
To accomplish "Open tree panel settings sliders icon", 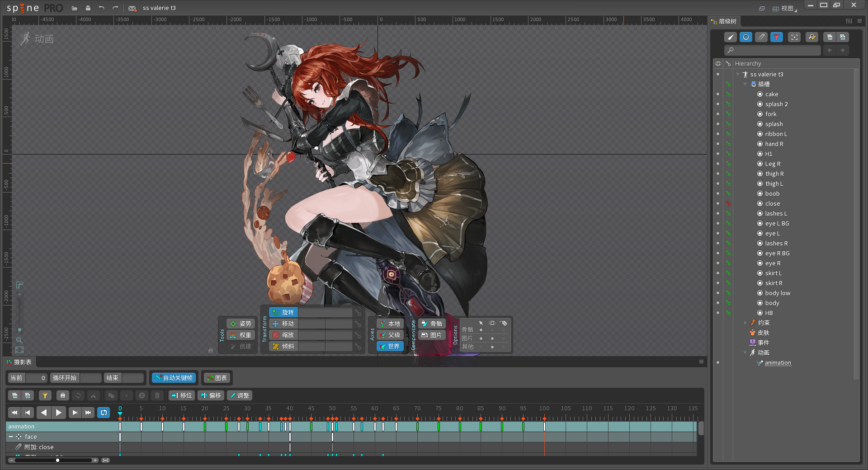I will tap(849, 21).
